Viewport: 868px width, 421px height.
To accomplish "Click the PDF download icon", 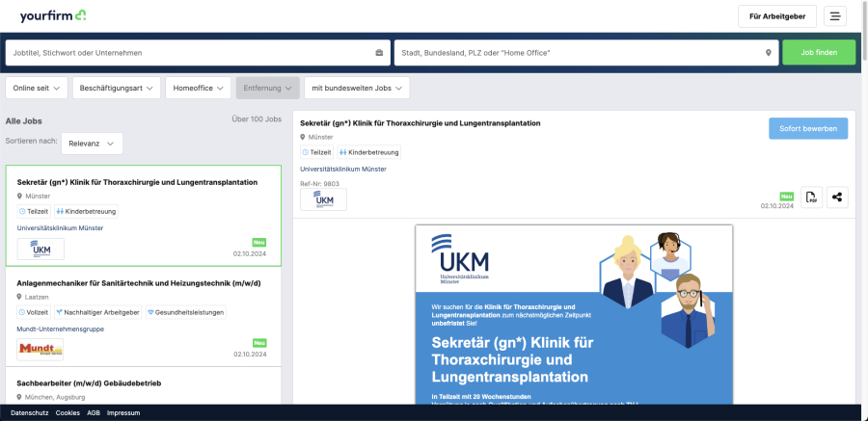I will (x=811, y=197).
